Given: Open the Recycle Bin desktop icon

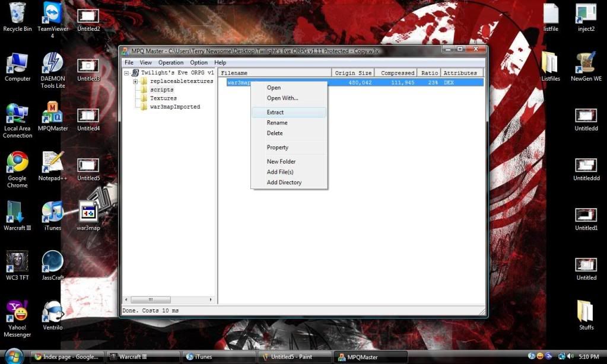Looking at the screenshot, I should coord(17,18).
